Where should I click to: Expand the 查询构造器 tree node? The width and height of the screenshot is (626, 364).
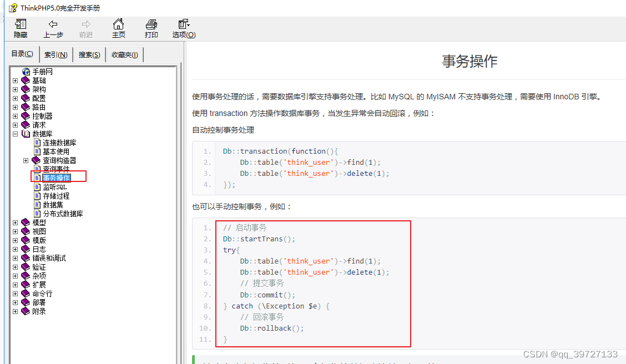pyautogui.click(x=26, y=160)
